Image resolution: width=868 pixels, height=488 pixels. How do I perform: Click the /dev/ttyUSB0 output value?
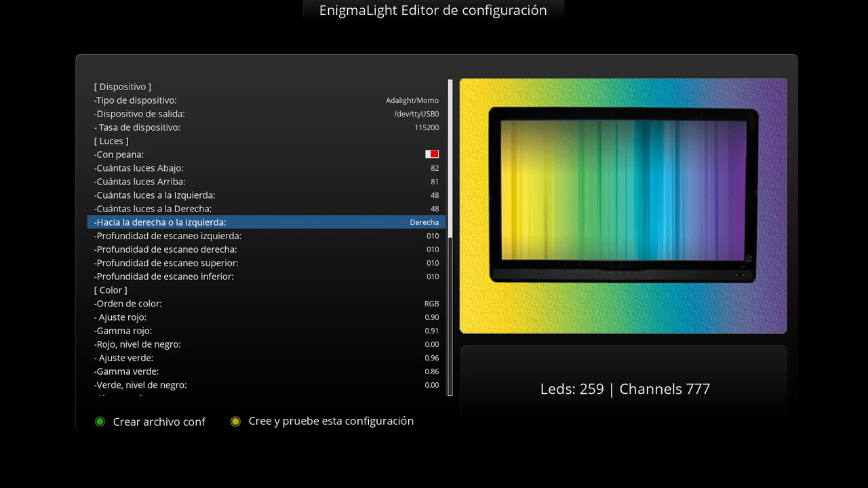point(416,114)
